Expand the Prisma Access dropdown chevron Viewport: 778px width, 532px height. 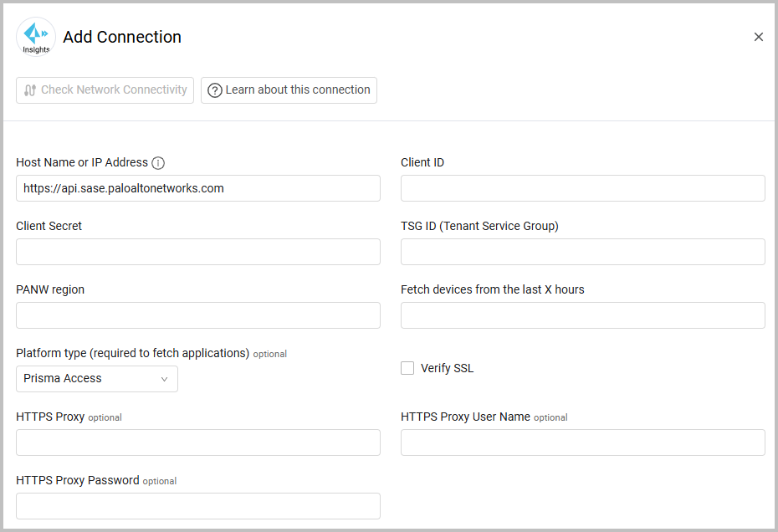click(x=165, y=379)
